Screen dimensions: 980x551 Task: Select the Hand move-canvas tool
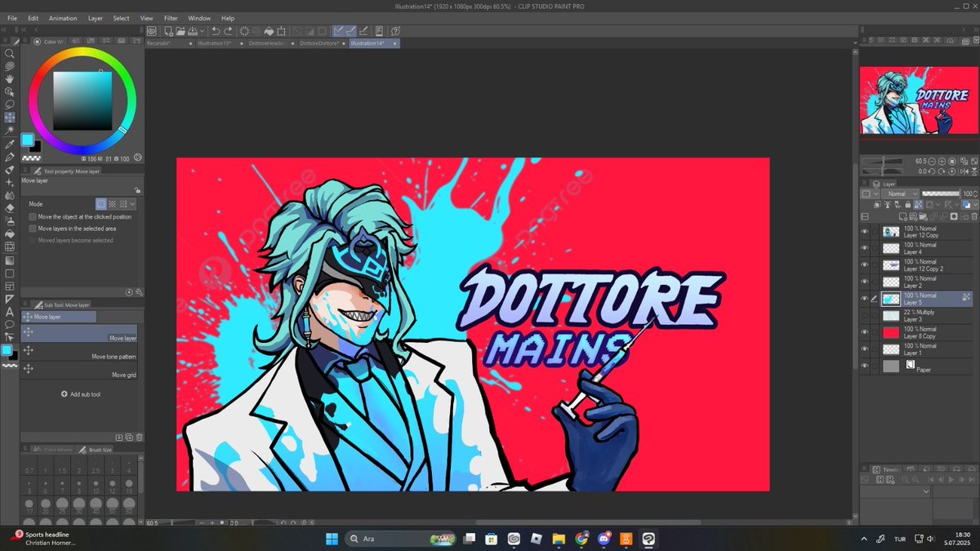tap(10, 79)
